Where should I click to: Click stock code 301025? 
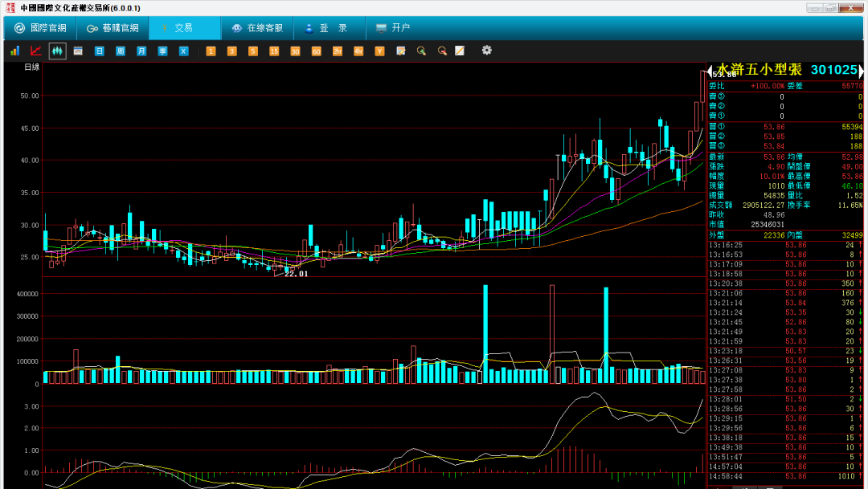coord(833,70)
